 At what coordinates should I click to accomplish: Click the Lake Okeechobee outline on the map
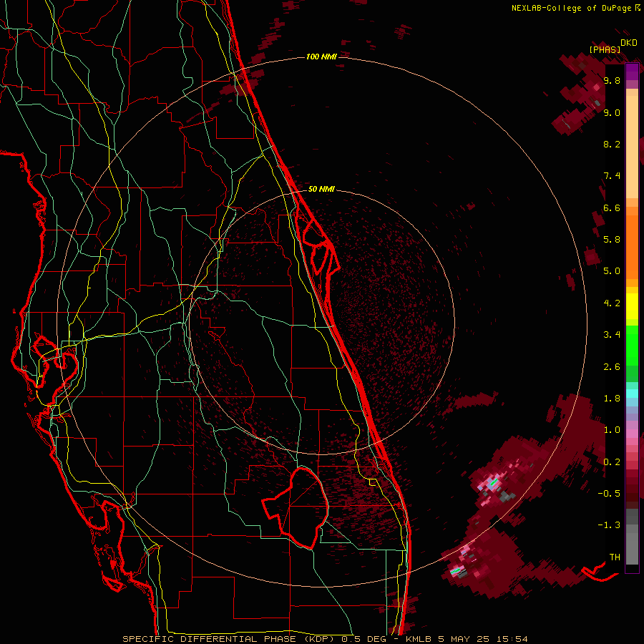coord(295,508)
